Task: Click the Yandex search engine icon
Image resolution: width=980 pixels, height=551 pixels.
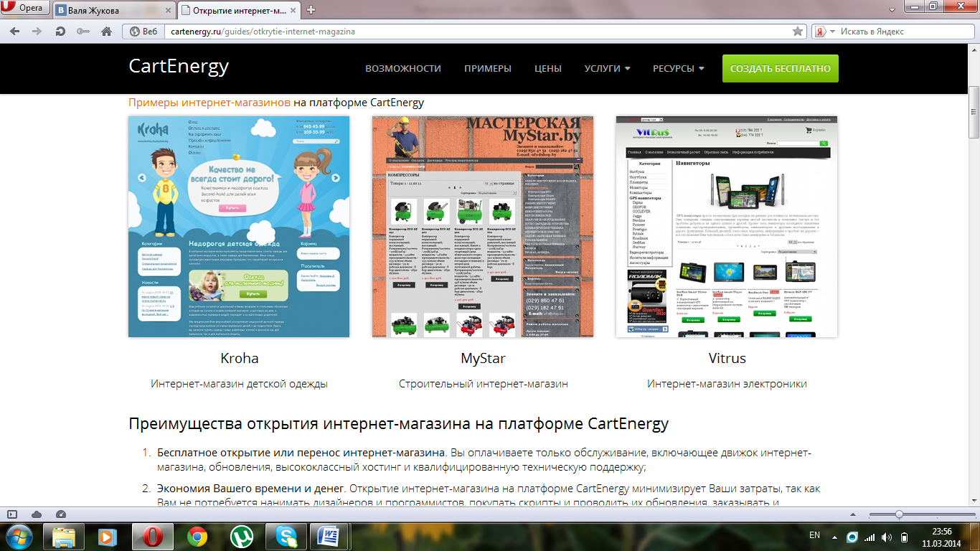Action: pos(819,32)
